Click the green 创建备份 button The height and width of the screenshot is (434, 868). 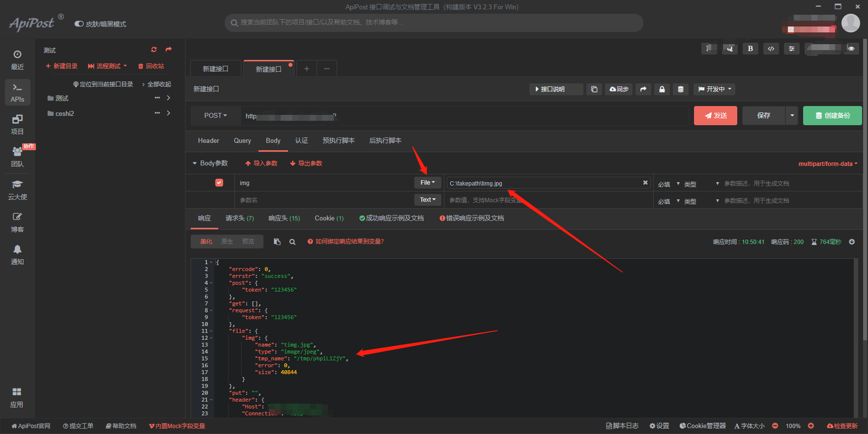[x=833, y=115]
